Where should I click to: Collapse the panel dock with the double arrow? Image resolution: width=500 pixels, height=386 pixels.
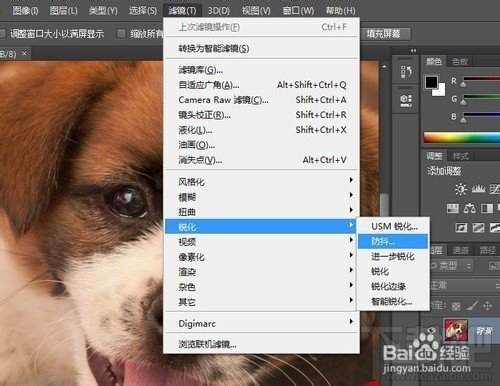413,51
